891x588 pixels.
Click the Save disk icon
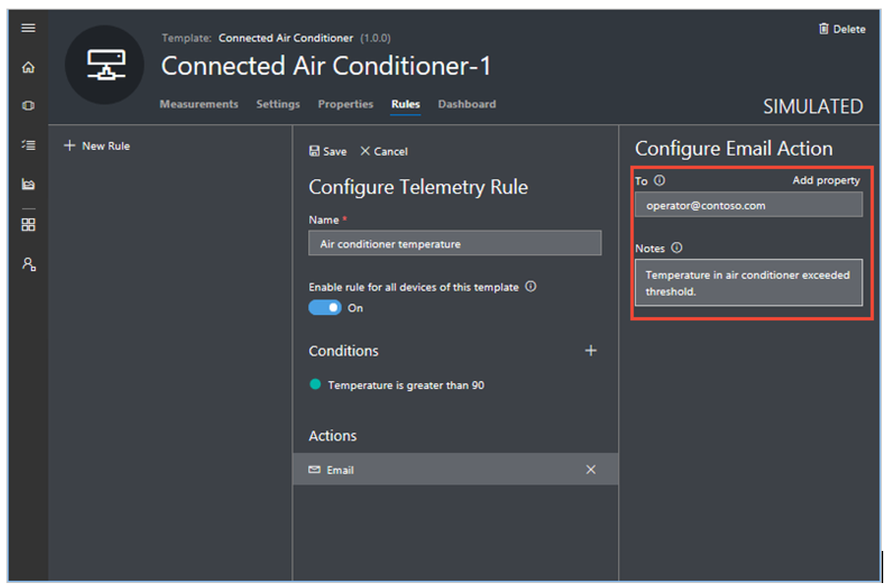(314, 151)
